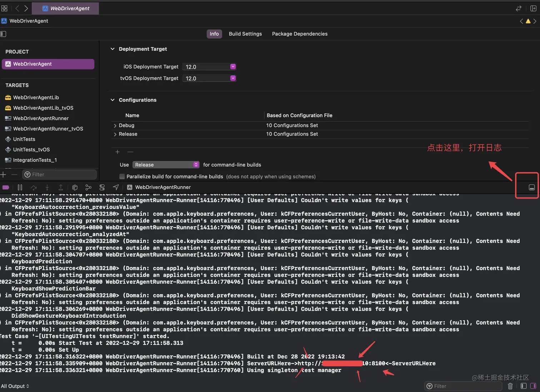Screen dimensions: 540x392
Task: Switch to Package Dependencies tab
Action: [x=300, y=34]
